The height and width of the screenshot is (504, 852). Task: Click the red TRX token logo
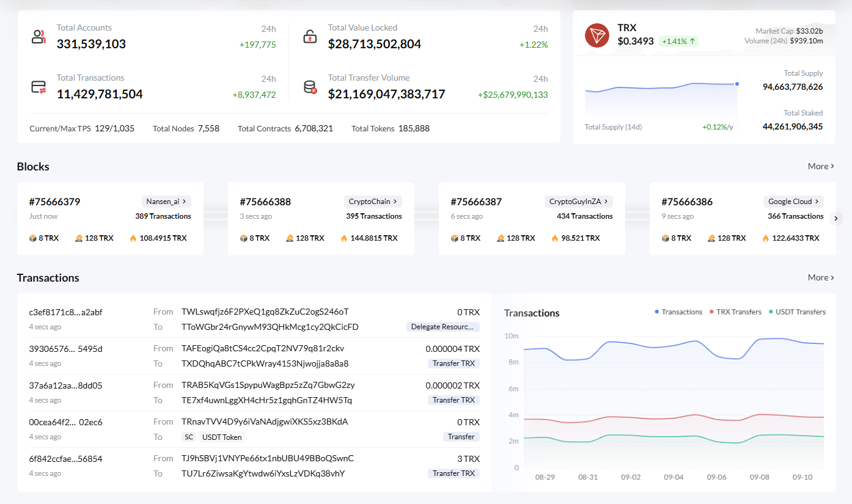[596, 35]
